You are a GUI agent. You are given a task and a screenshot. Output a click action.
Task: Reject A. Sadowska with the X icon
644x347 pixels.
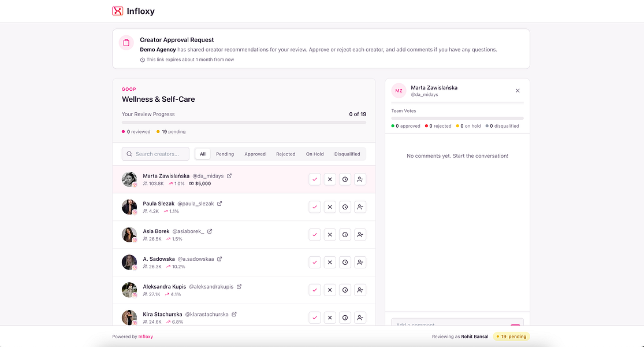pos(330,263)
